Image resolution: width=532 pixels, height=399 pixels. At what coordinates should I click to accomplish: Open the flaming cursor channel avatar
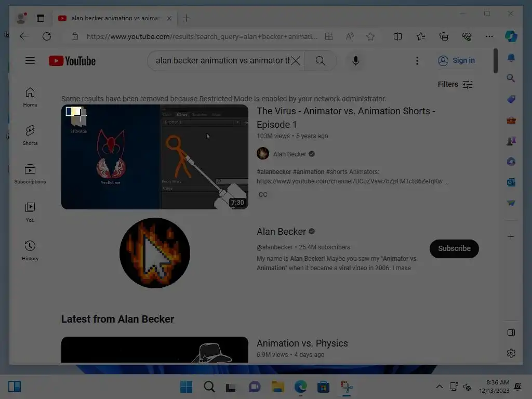155,253
